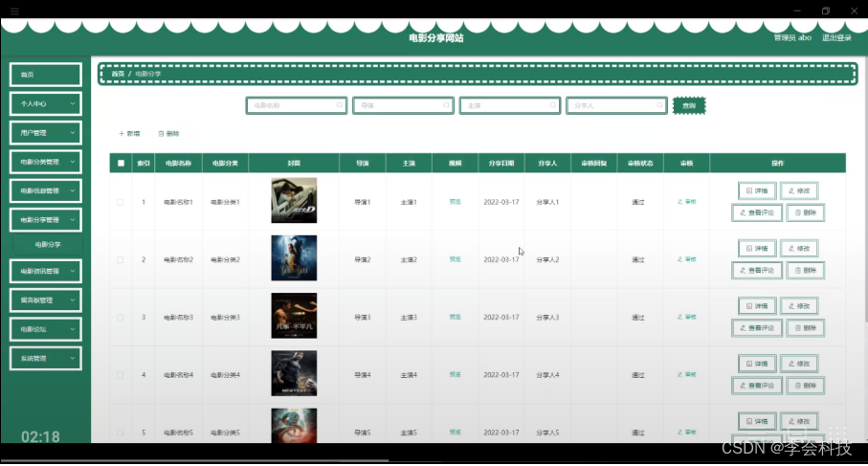Expand the 个人中心 sidebar menu

click(x=45, y=103)
